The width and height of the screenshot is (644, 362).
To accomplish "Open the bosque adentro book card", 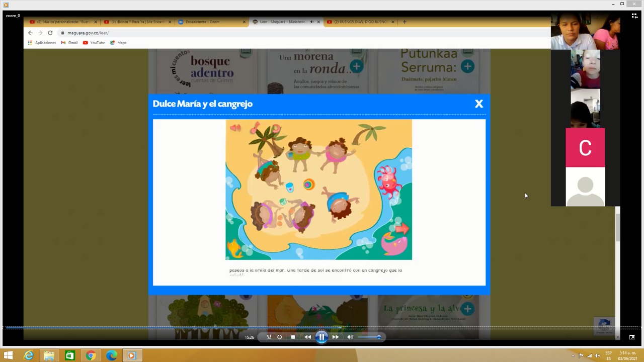I will [207, 71].
